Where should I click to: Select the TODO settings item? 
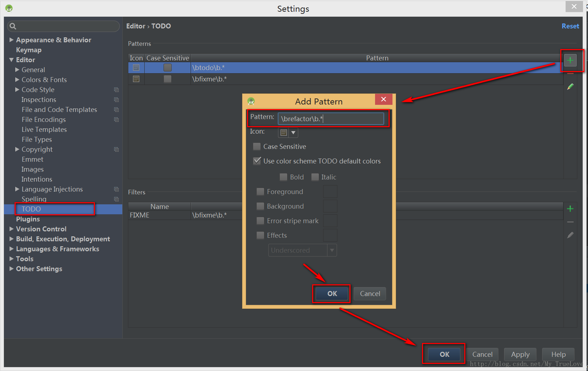31,209
